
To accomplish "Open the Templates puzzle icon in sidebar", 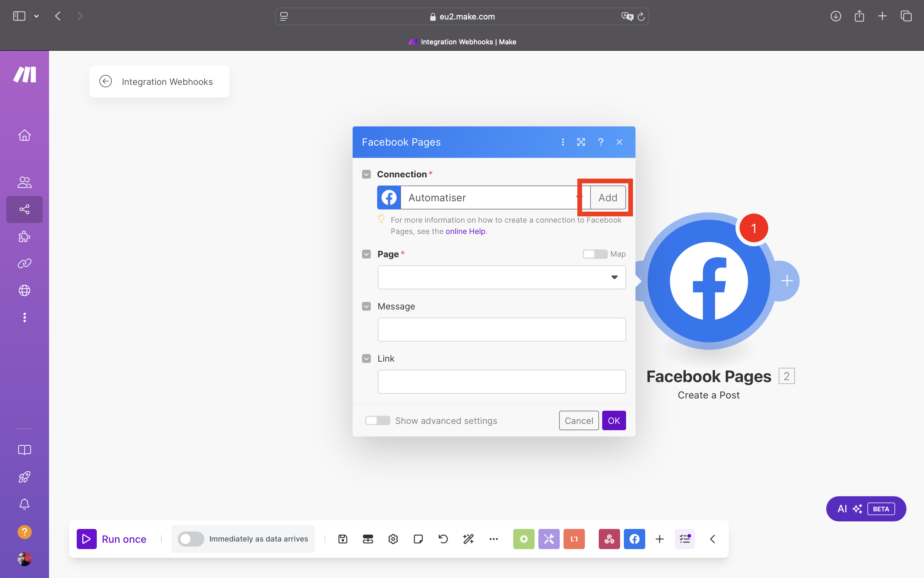I will coord(25,236).
